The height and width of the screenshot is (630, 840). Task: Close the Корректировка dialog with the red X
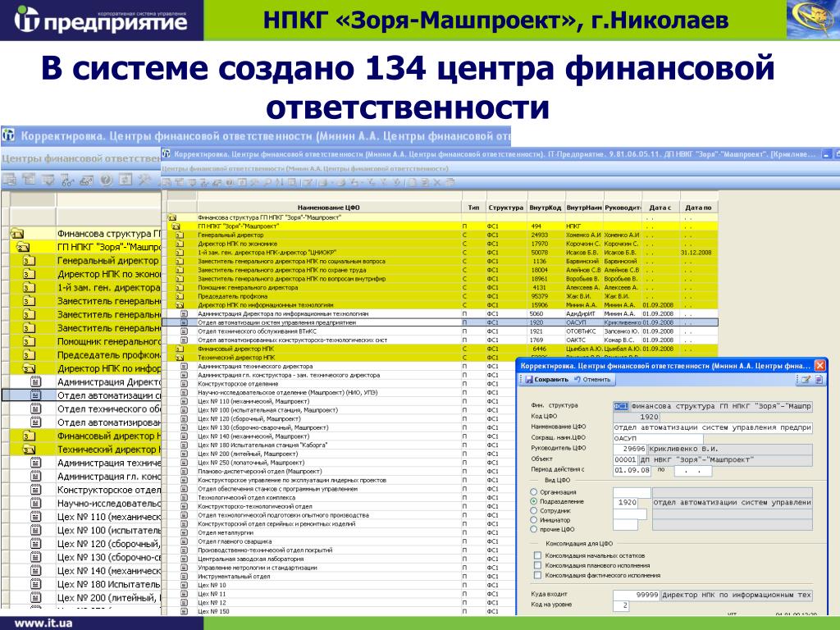[819, 365]
